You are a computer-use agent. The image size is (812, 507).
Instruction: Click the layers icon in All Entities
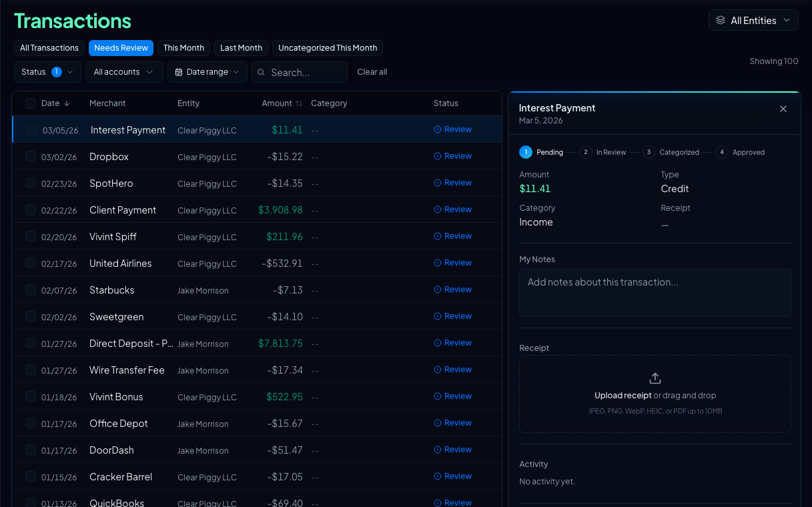721,21
